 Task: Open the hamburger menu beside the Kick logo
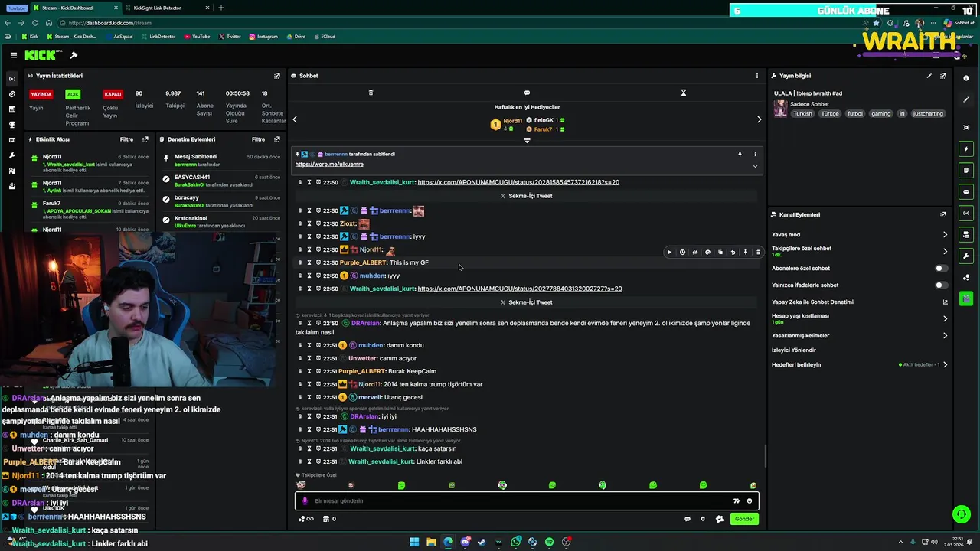(14, 55)
